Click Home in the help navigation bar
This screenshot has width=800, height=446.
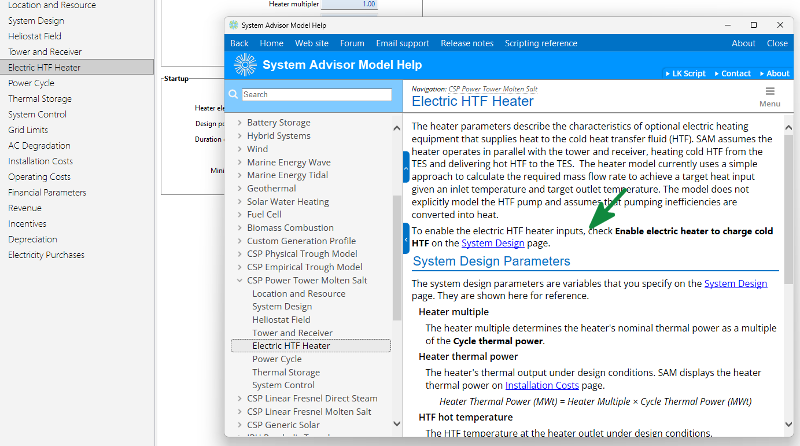pyautogui.click(x=271, y=43)
